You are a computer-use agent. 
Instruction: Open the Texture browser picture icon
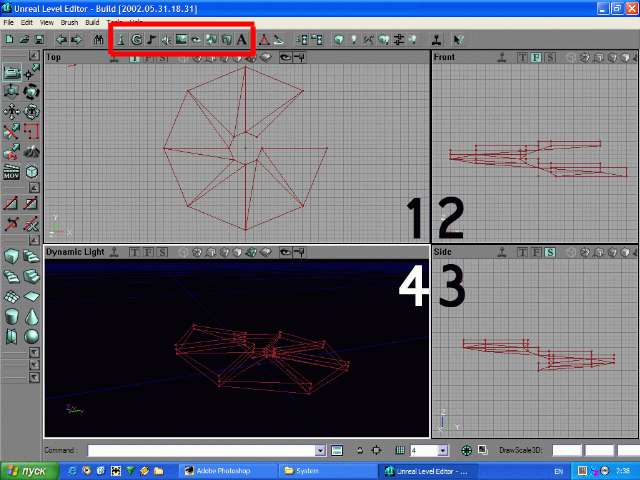tap(181, 40)
